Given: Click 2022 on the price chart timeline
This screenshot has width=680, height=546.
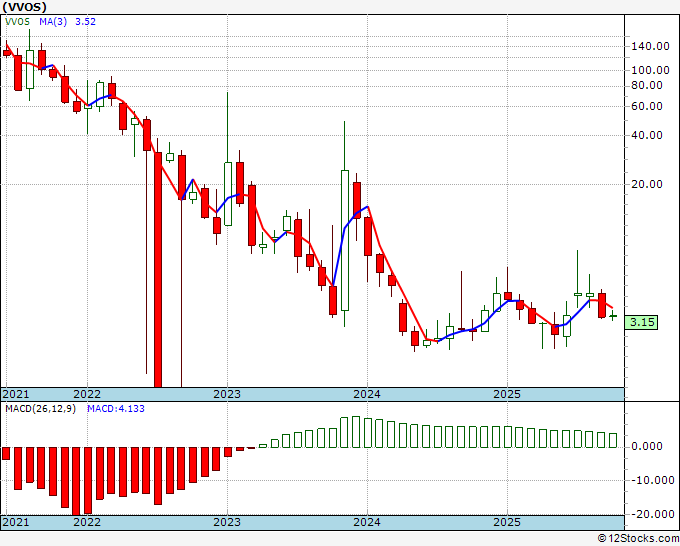Looking at the screenshot, I should tap(87, 394).
